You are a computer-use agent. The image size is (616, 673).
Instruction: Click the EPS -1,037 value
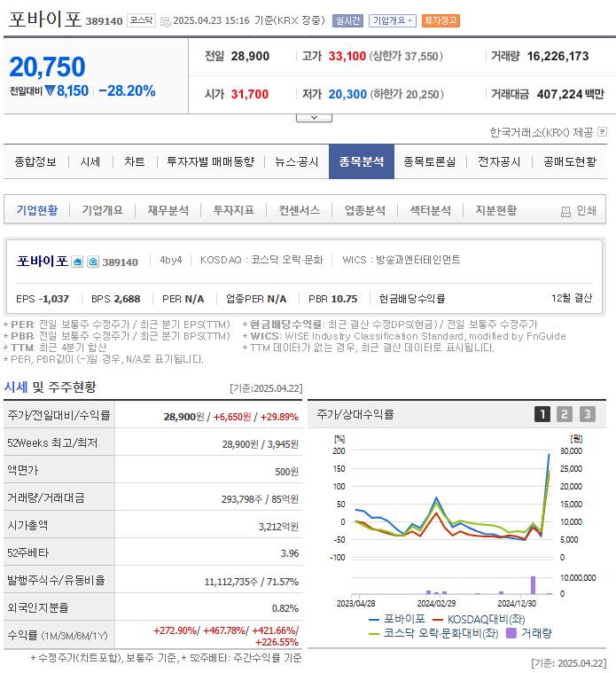[x=53, y=299]
